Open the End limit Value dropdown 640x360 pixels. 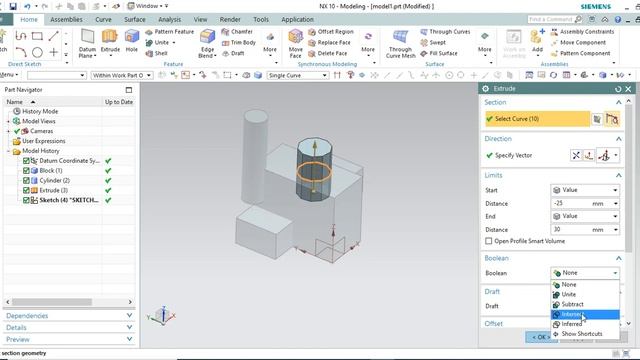pos(585,216)
